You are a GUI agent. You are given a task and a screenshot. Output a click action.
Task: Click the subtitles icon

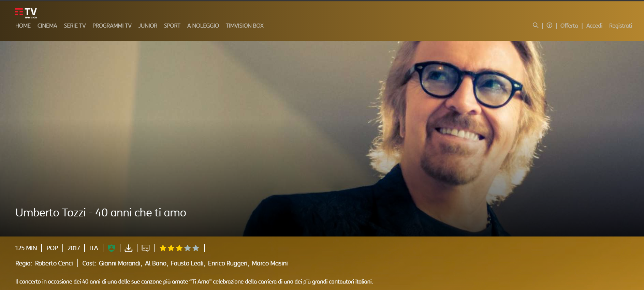coord(146,248)
